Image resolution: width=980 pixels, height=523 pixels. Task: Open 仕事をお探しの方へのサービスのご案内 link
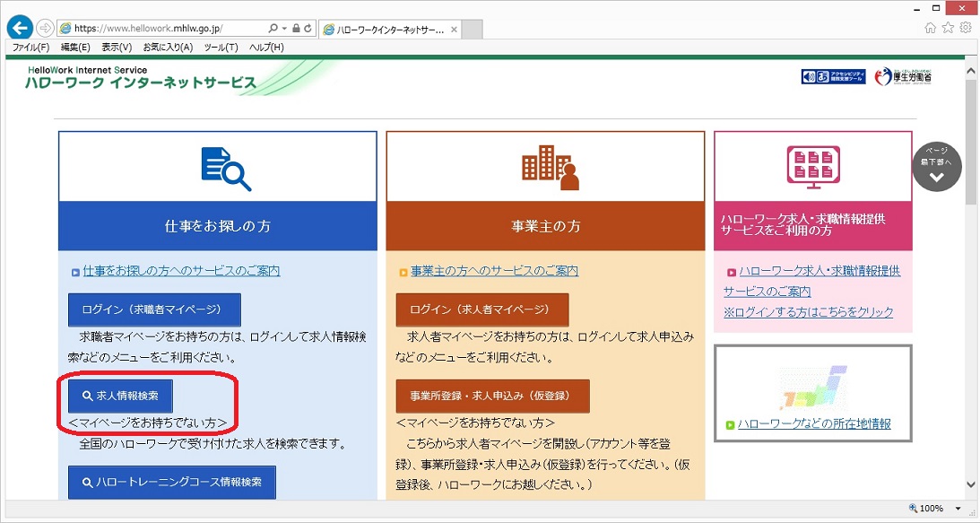181,271
